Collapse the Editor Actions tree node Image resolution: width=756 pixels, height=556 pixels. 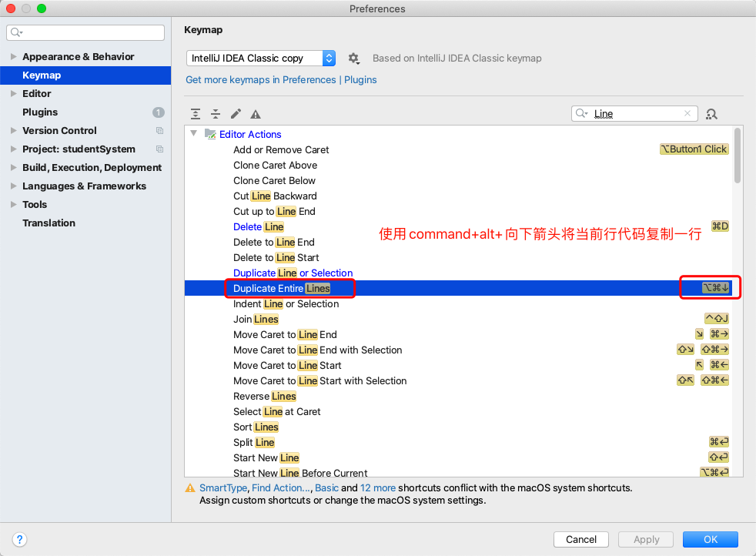194,133
